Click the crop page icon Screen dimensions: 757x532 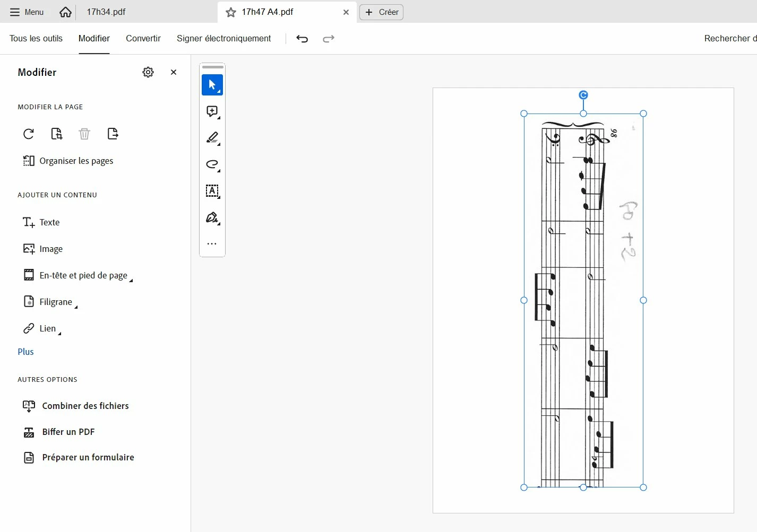point(57,134)
